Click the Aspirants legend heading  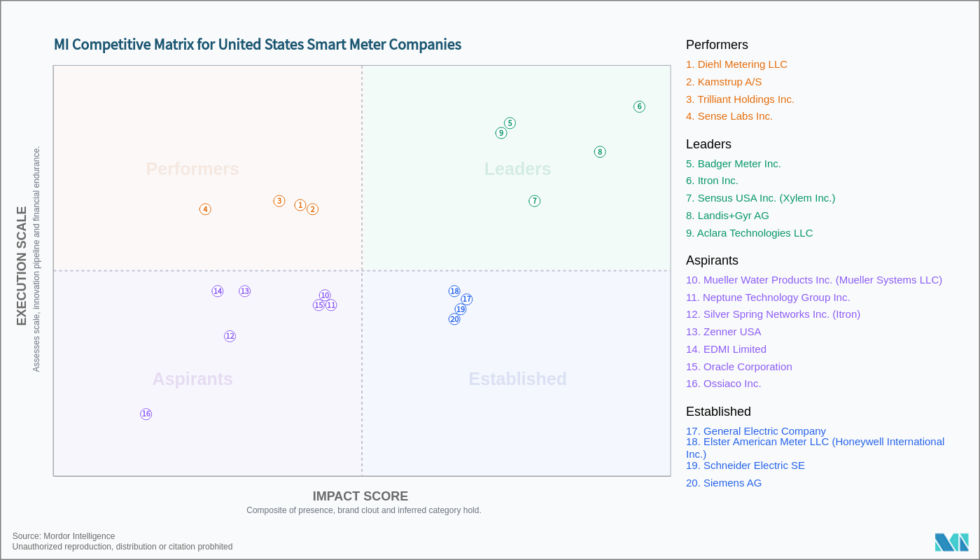click(x=712, y=260)
